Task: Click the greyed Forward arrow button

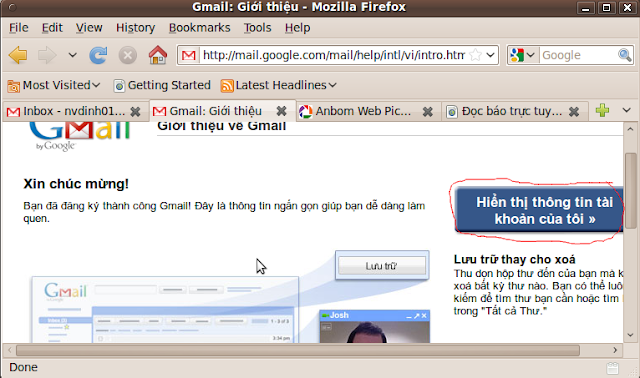Action: (47, 55)
